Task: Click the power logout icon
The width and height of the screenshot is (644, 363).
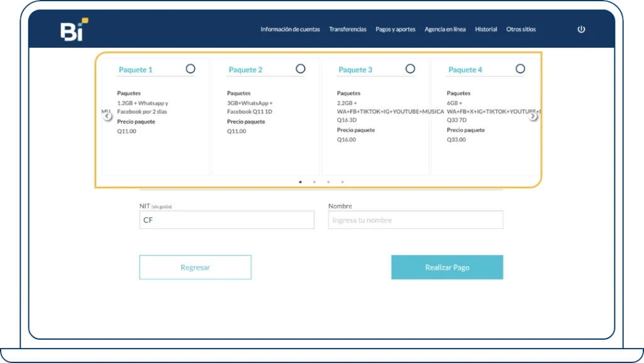Action: click(581, 30)
